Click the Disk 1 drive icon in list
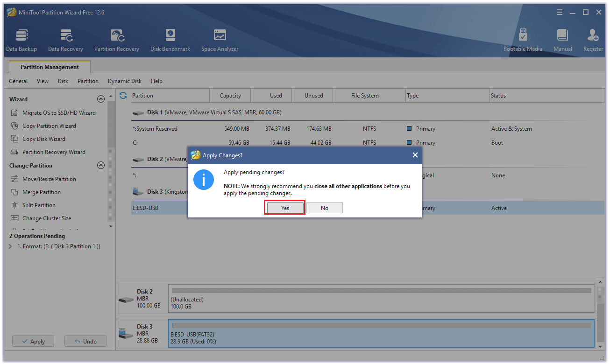610x364 pixels. pyautogui.click(x=138, y=113)
